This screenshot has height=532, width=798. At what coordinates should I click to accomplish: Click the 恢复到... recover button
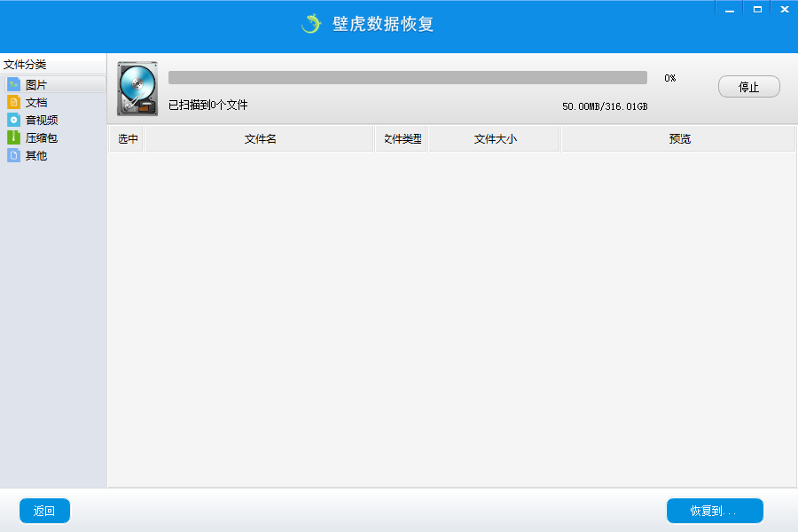[x=715, y=511]
